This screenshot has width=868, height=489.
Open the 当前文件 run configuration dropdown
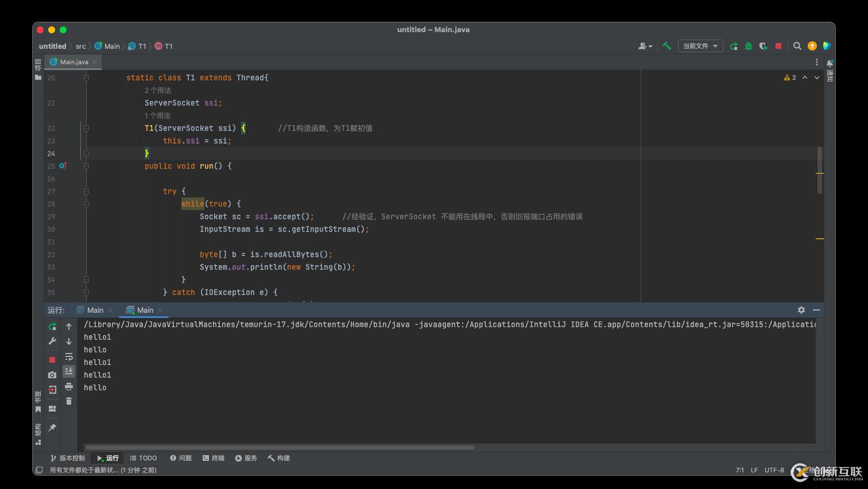pos(700,46)
